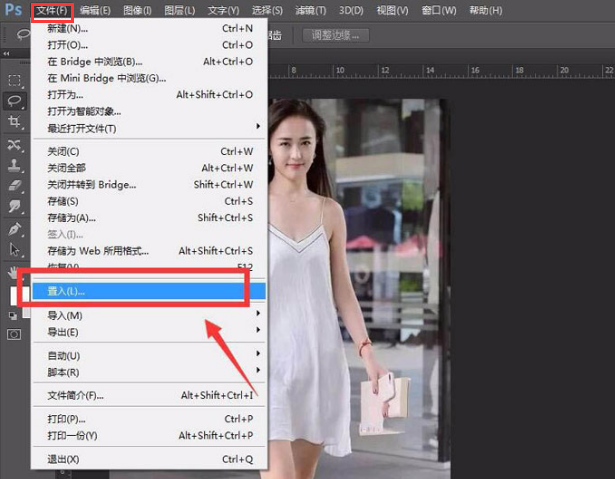This screenshot has width=615, height=479.
Task: Select the Lasso tool in toolbox
Action: 15,100
